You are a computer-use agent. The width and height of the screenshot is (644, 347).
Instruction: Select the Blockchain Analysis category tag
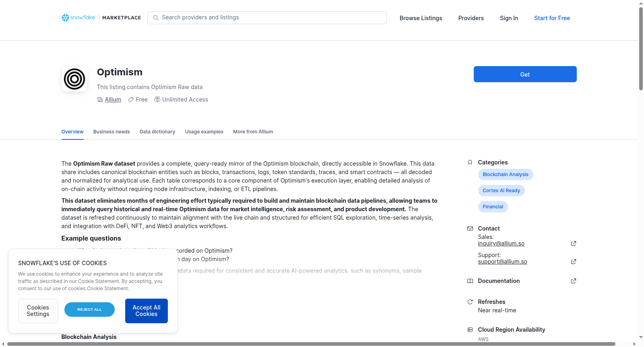506,175
